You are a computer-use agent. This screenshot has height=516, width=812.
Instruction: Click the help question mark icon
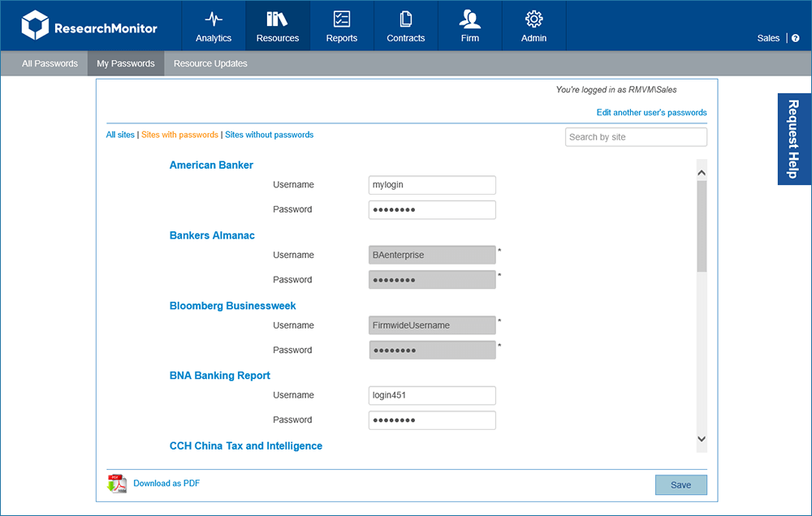(x=796, y=38)
